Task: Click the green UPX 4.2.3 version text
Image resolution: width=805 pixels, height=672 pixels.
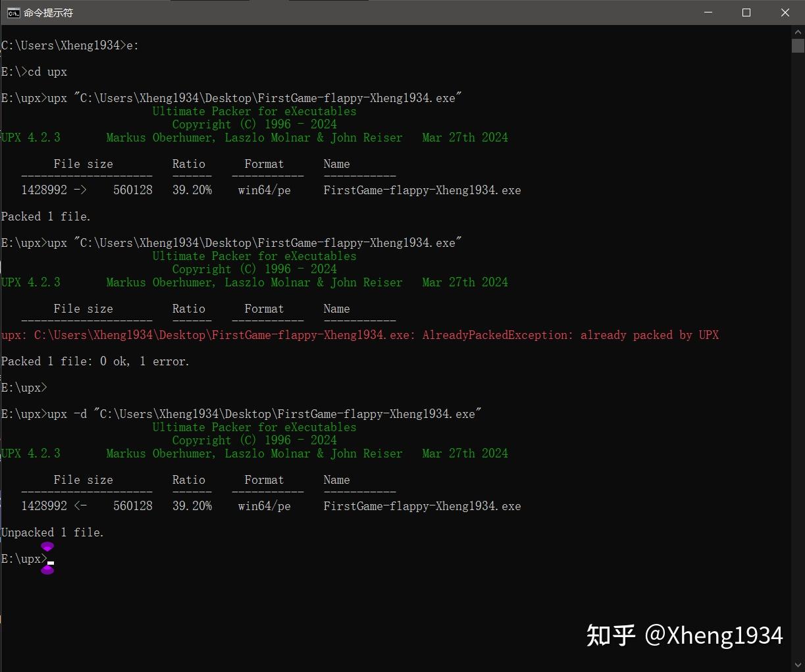Action: coord(30,137)
